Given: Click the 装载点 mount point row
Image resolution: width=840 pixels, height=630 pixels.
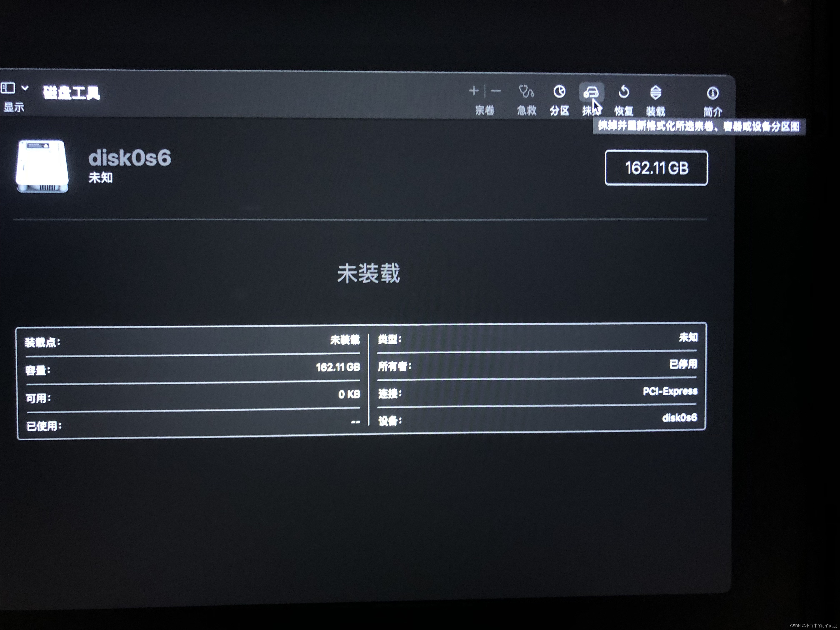Looking at the screenshot, I should click(x=192, y=341).
